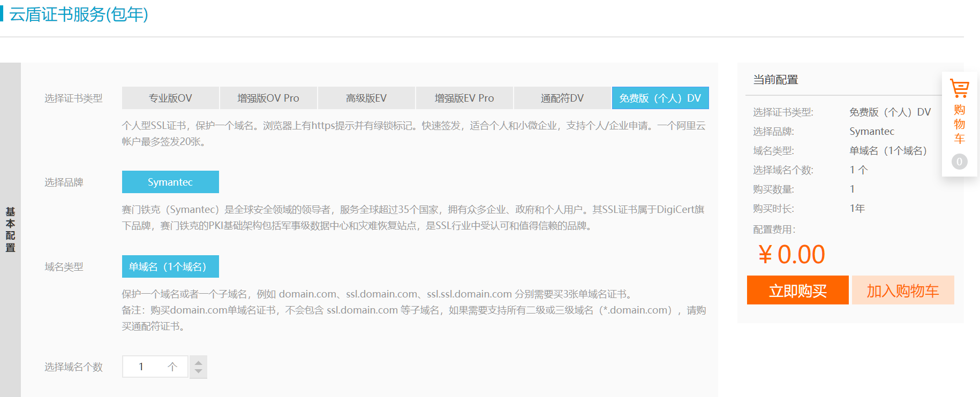Select the 增强版OV Pro certificate type

[268, 98]
